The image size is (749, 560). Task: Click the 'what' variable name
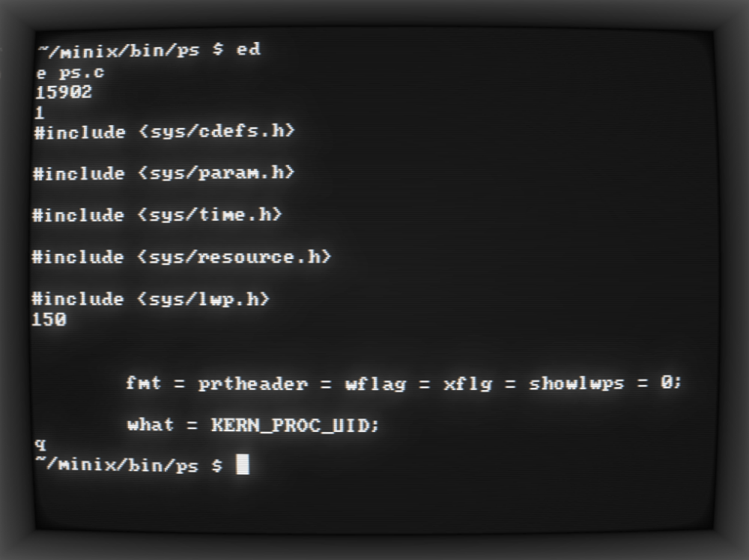[x=151, y=424]
